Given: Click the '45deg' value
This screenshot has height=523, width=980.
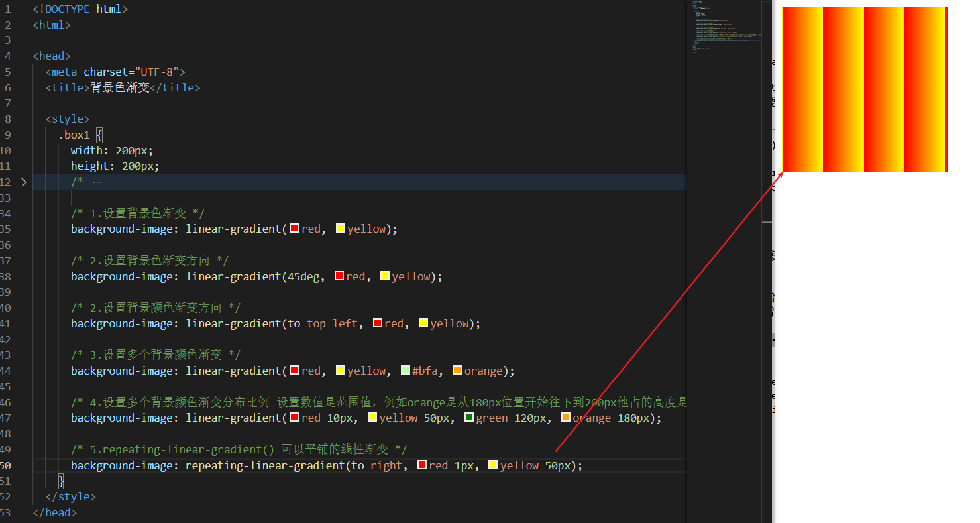Looking at the screenshot, I should tap(303, 276).
